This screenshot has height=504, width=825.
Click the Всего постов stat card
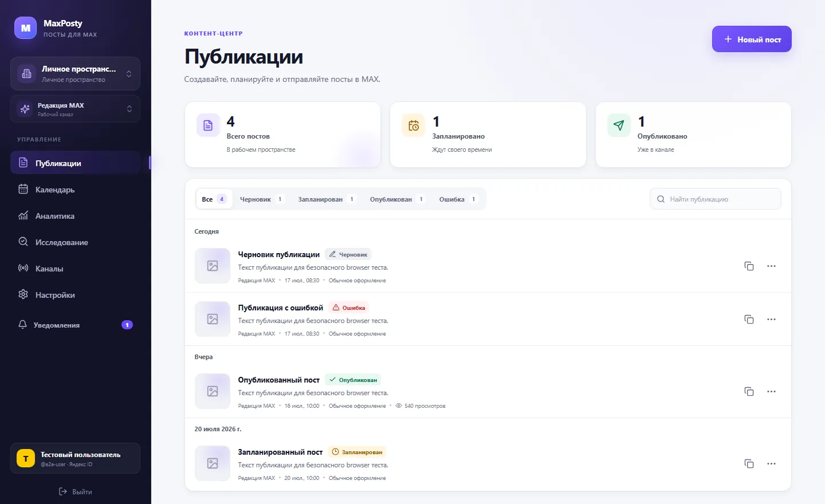point(282,135)
